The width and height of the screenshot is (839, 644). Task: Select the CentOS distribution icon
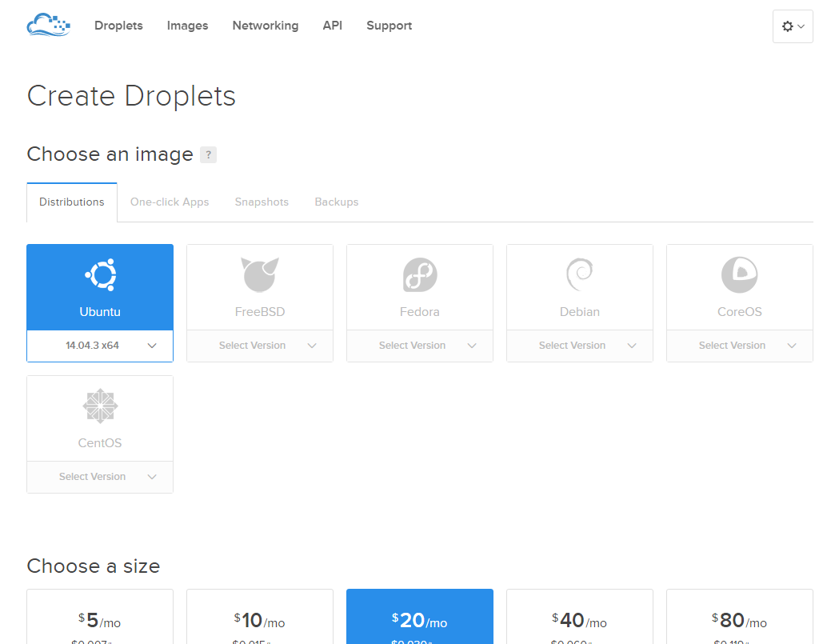click(x=100, y=406)
